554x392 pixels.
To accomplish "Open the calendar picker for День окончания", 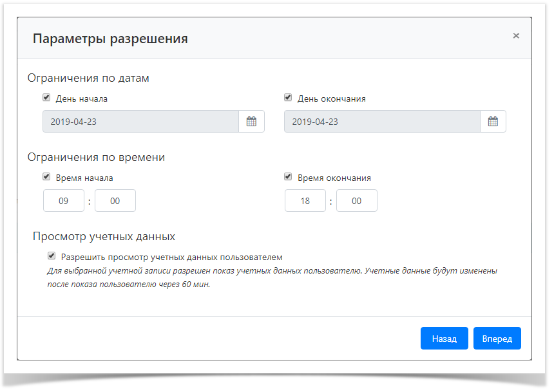I will click(493, 121).
